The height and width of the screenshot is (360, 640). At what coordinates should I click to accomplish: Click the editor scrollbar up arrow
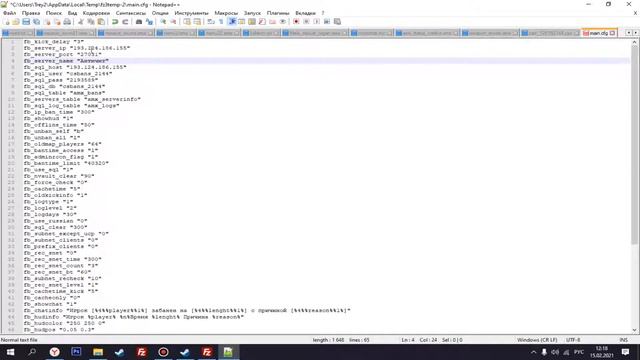click(635, 42)
